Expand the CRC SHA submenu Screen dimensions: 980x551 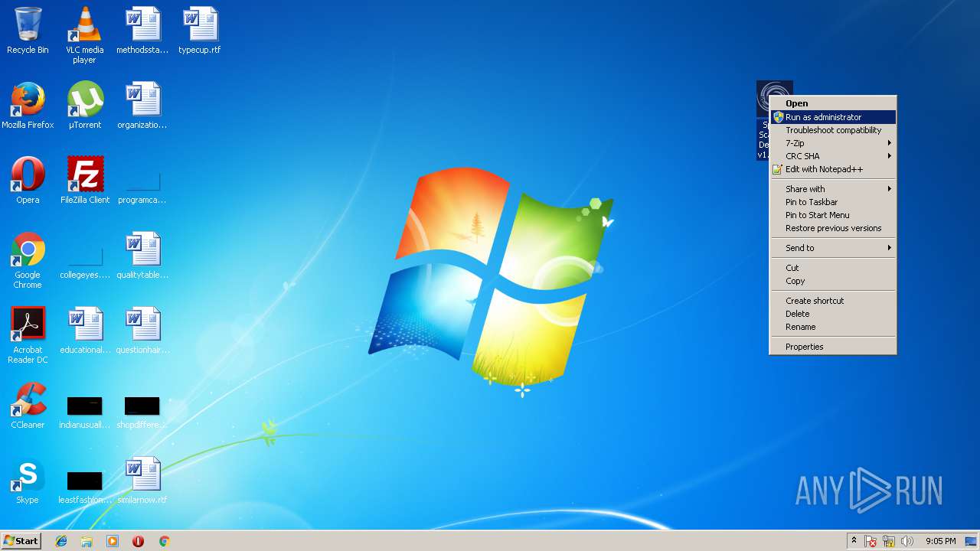(833, 156)
